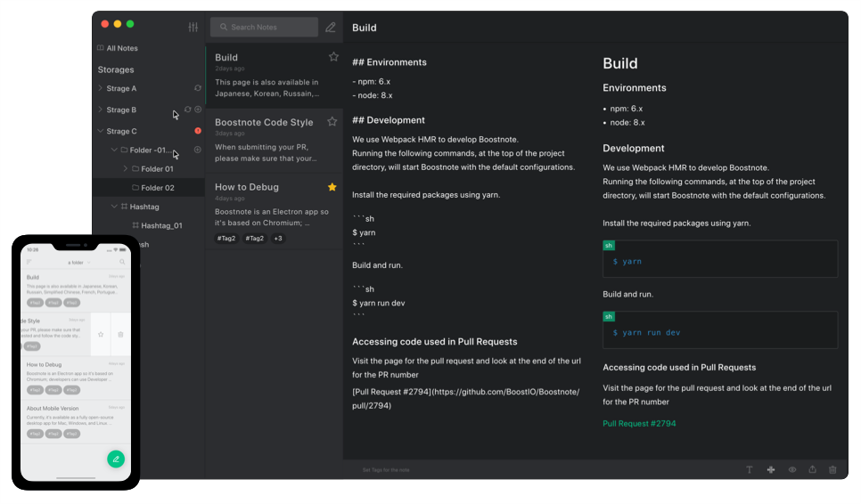The image size is (861, 504).
Task: Click the raw Pull Request markdown link text
Action: [465, 399]
